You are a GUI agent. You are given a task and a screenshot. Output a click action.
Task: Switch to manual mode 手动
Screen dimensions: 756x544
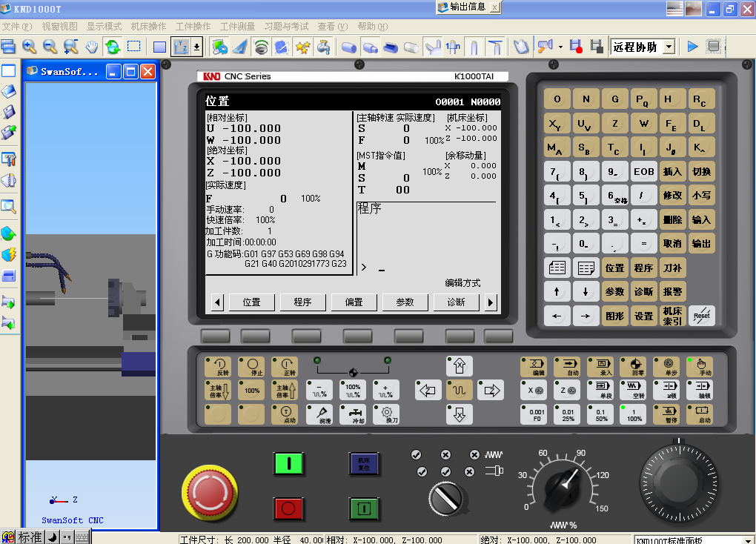point(700,367)
